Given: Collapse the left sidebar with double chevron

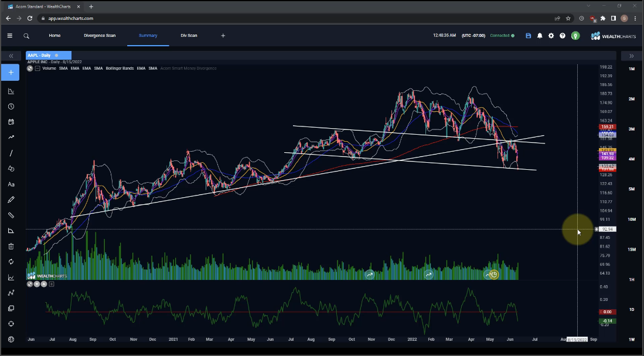Looking at the screenshot, I should click(11, 56).
